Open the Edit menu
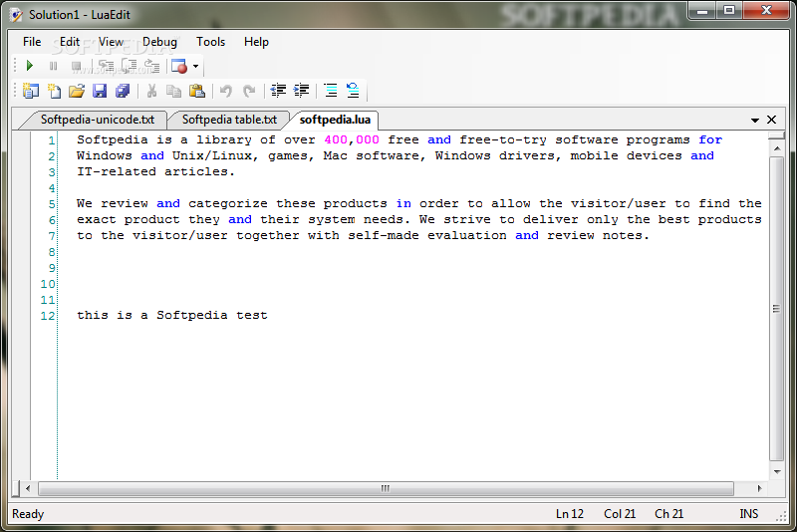Viewport: 797px width, 532px height. (70, 42)
